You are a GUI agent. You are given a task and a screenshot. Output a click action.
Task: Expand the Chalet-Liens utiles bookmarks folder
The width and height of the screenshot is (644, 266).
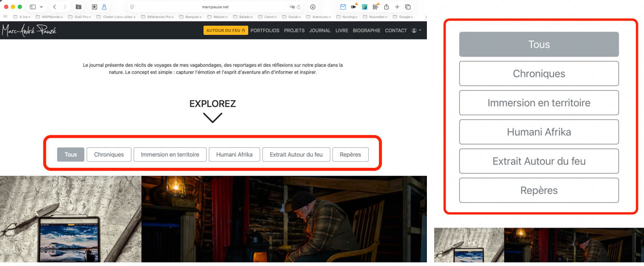[x=117, y=17]
